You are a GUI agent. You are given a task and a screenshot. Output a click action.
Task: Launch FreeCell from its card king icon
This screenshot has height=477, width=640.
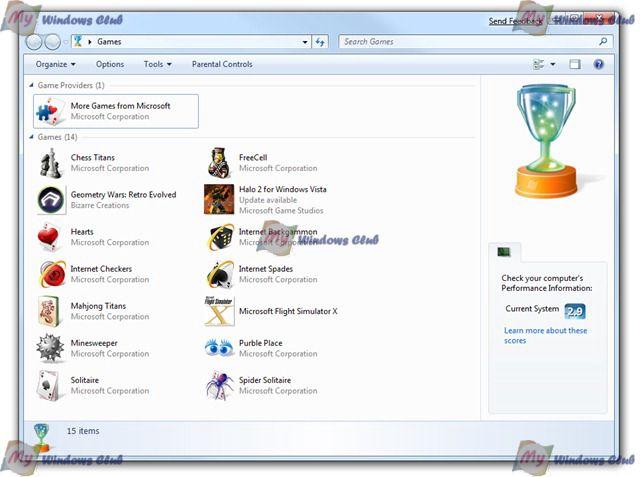pos(219,163)
